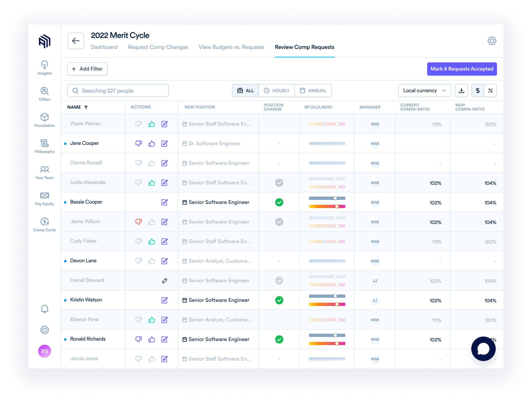Click the search people input field

(x=118, y=91)
